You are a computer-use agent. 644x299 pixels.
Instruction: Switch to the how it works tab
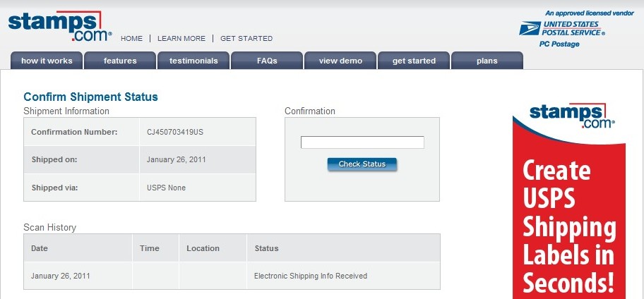(x=47, y=61)
